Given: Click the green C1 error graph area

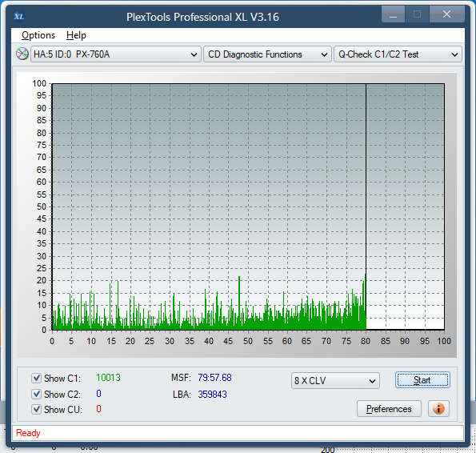Looking at the screenshot, I should pyautogui.click(x=209, y=316).
